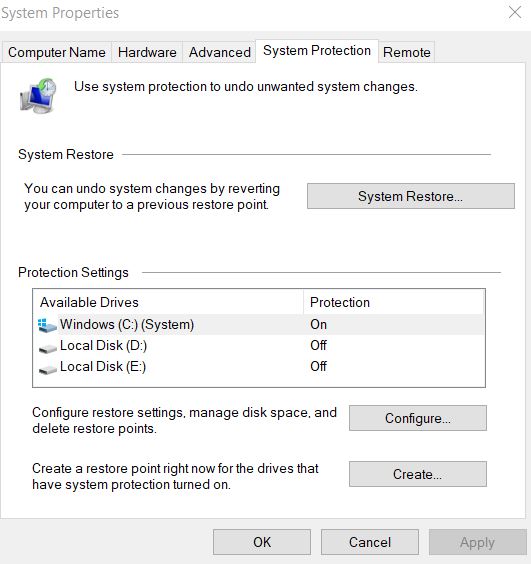The image size is (531, 564).
Task: Select the Windows (C:) drive icon
Action: [47, 325]
